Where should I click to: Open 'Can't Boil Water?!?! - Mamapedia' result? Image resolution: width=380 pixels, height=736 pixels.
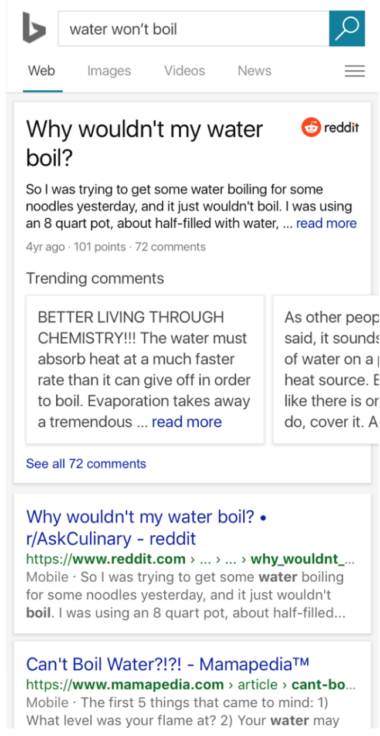coord(167,664)
